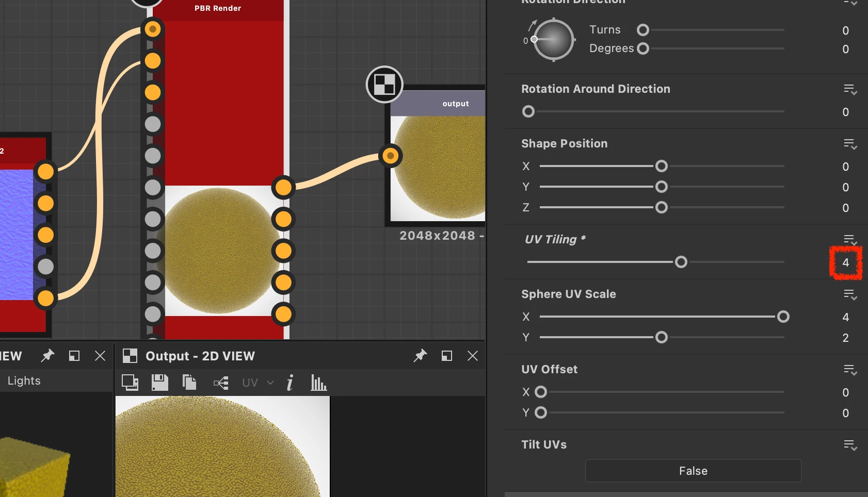
Task: Open the UV channel dropdown in 2D View toolbar
Action: point(258,383)
